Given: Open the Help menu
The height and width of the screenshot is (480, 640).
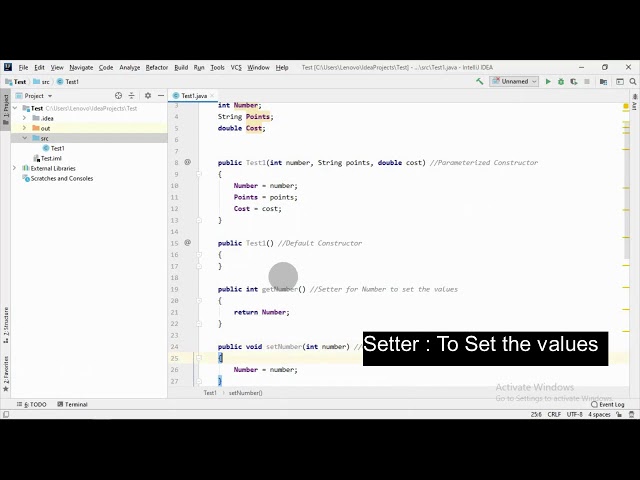Looking at the screenshot, I should click(x=282, y=67).
